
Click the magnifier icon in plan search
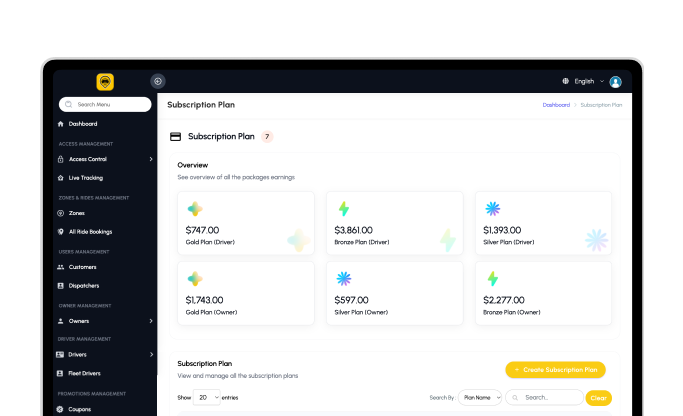click(x=515, y=398)
